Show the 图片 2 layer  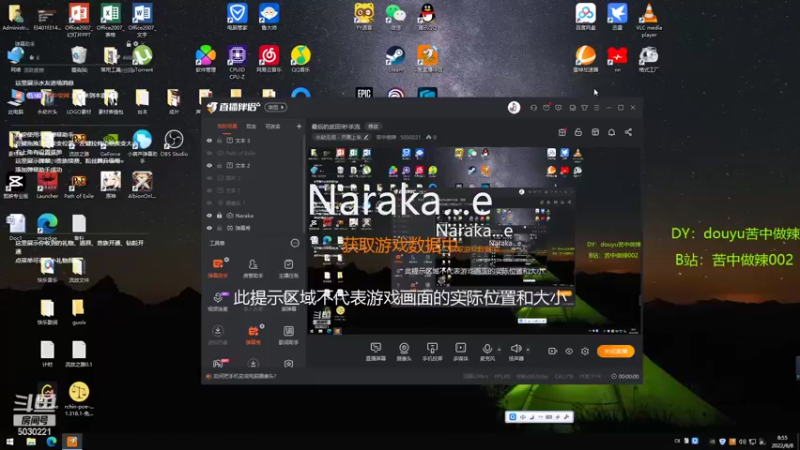pyautogui.click(x=209, y=178)
